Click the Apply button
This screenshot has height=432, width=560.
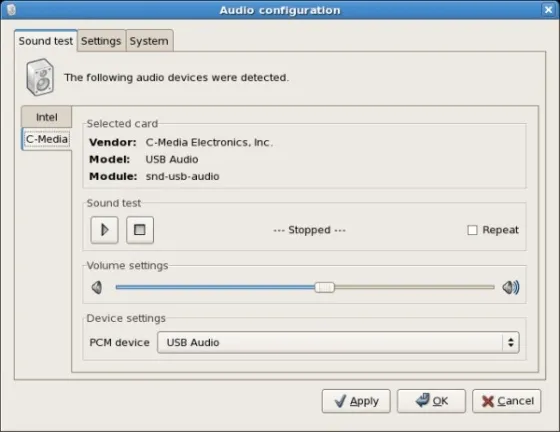(x=356, y=401)
